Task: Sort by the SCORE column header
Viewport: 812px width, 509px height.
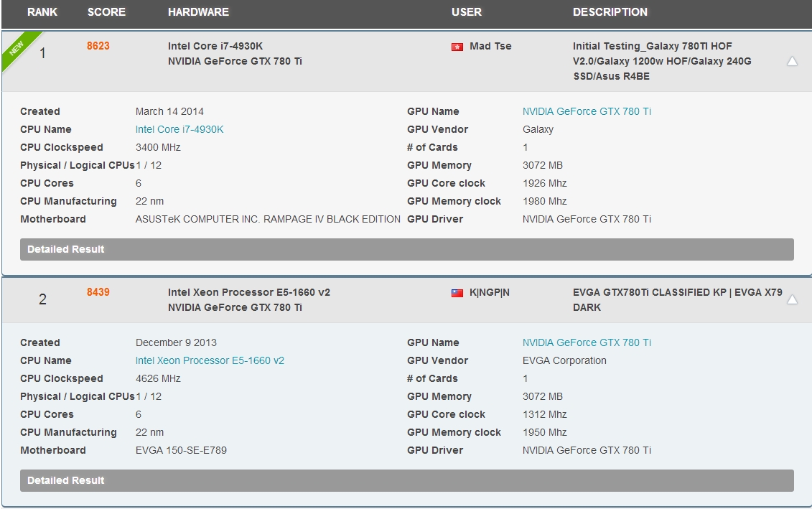Action: point(106,12)
